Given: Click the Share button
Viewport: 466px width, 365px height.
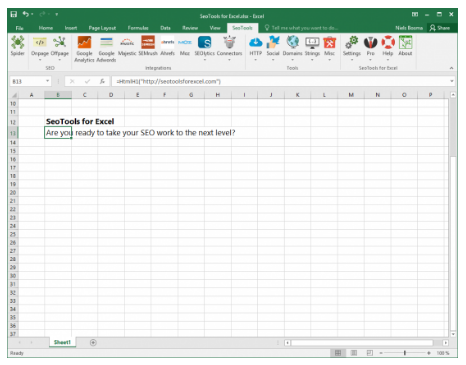Looking at the screenshot, I should pos(440,28).
